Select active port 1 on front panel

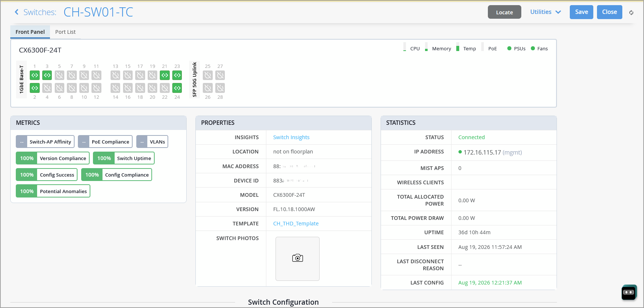click(x=35, y=75)
